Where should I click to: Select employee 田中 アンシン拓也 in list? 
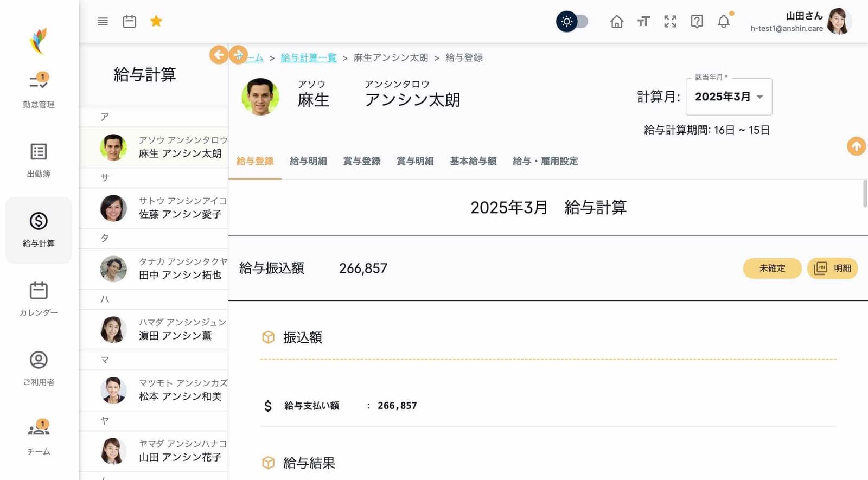tap(154, 269)
